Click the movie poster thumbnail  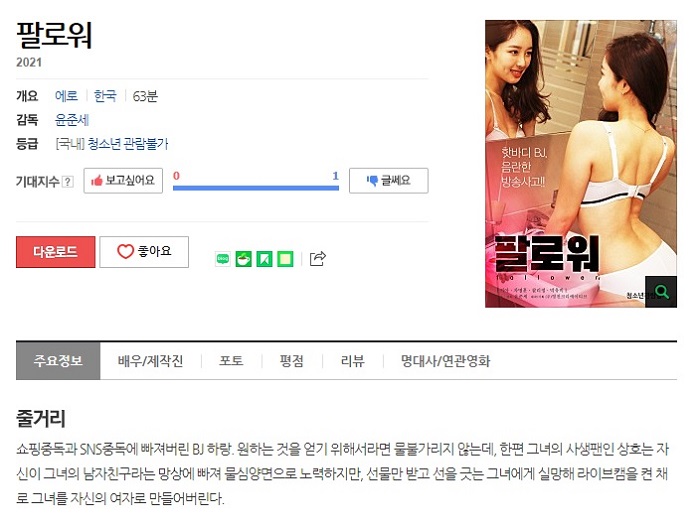(581, 163)
